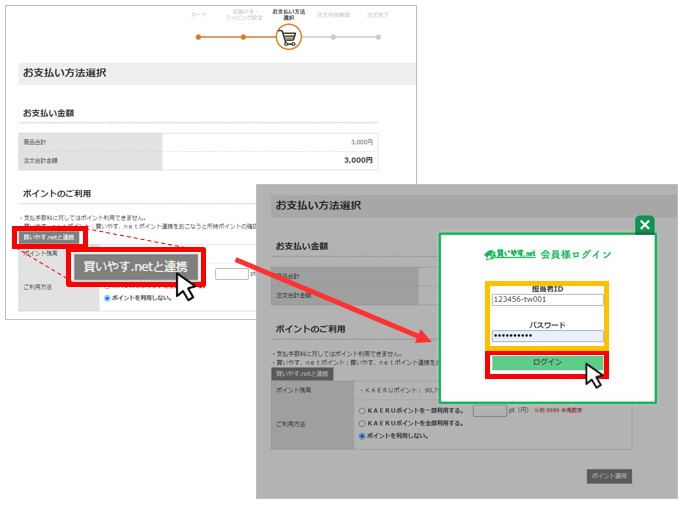The height and width of the screenshot is (506, 684).
Task: Click the 買いやす.net logo in the login dialog
Action: click(x=509, y=254)
